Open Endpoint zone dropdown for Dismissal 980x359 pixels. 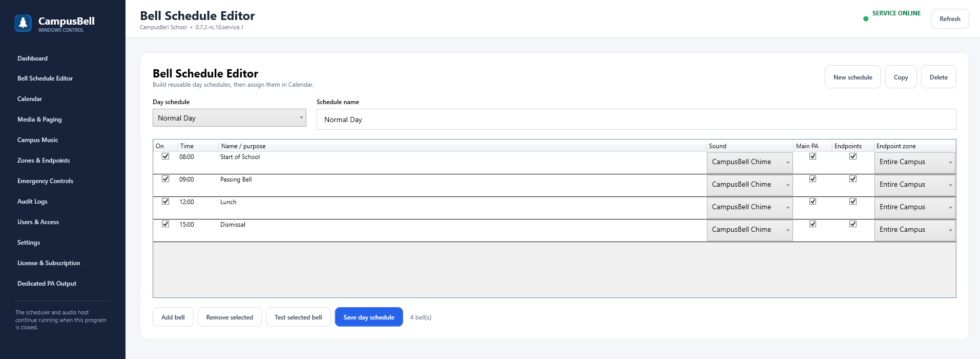click(915, 230)
